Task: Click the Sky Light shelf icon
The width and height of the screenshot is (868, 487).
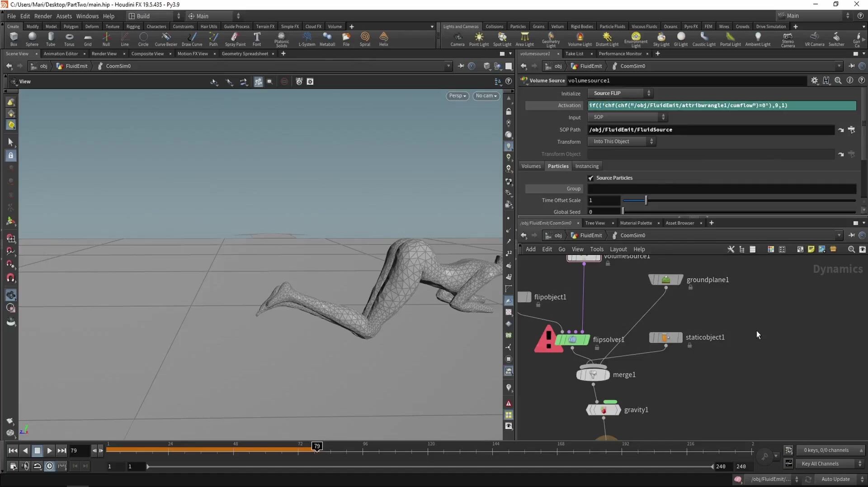Action: (661, 38)
